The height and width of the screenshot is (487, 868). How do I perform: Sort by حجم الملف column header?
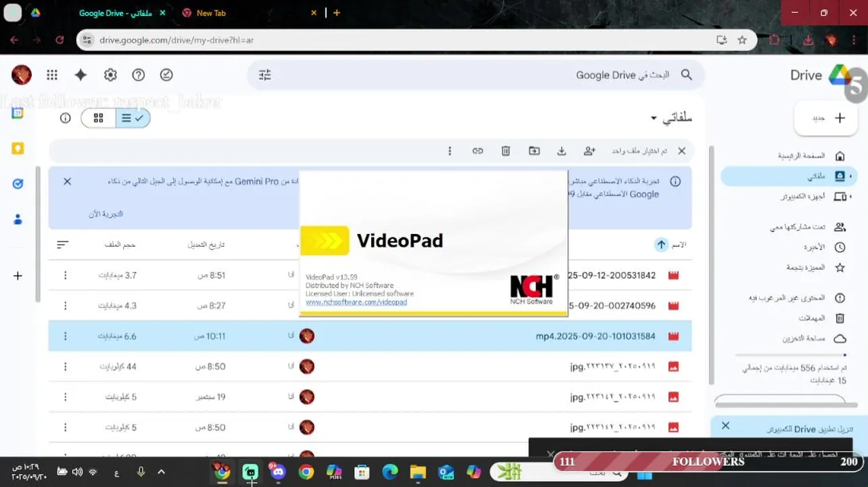120,244
